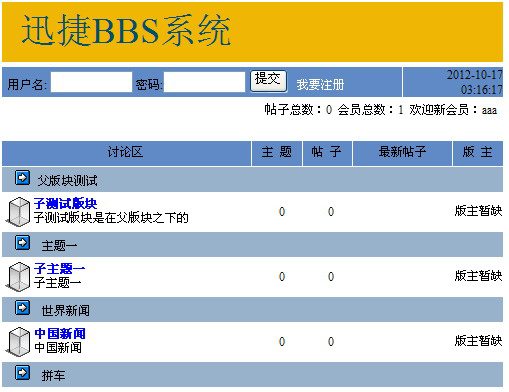Viewport: 509px width, 392px height.
Task: Click the cube icon next to 子测试版块
Action: 19,212
